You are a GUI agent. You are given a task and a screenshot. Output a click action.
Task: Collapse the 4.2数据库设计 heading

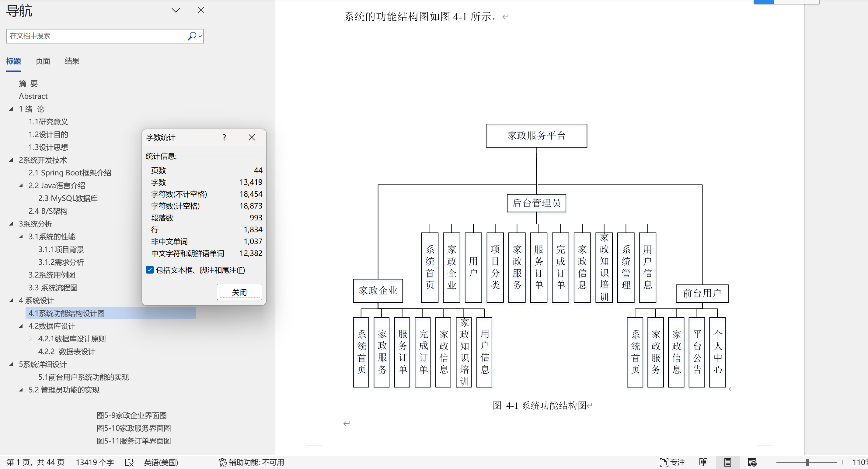coord(21,326)
